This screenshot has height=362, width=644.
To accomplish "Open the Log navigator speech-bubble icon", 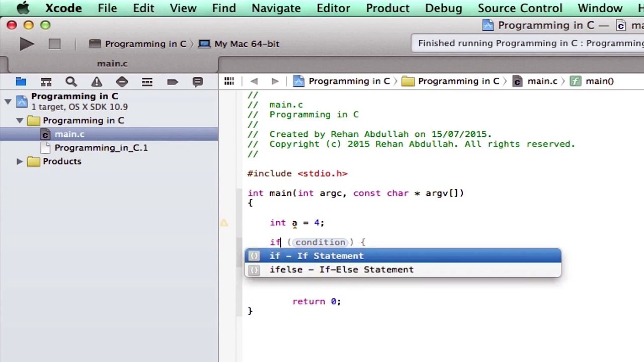I will [x=198, y=81].
